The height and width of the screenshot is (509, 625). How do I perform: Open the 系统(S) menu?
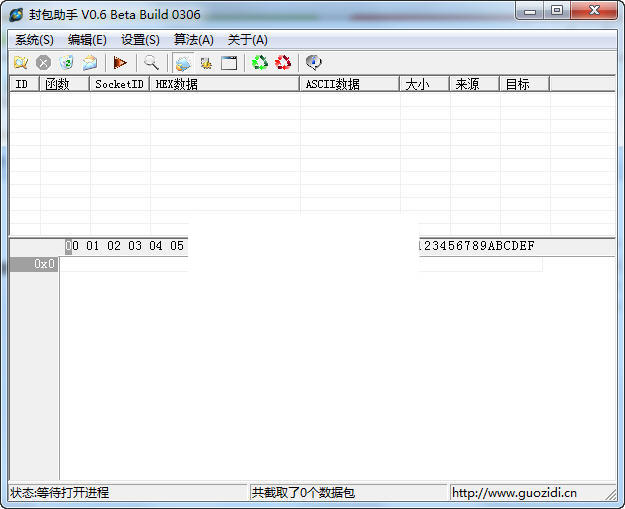tap(34, 40)
